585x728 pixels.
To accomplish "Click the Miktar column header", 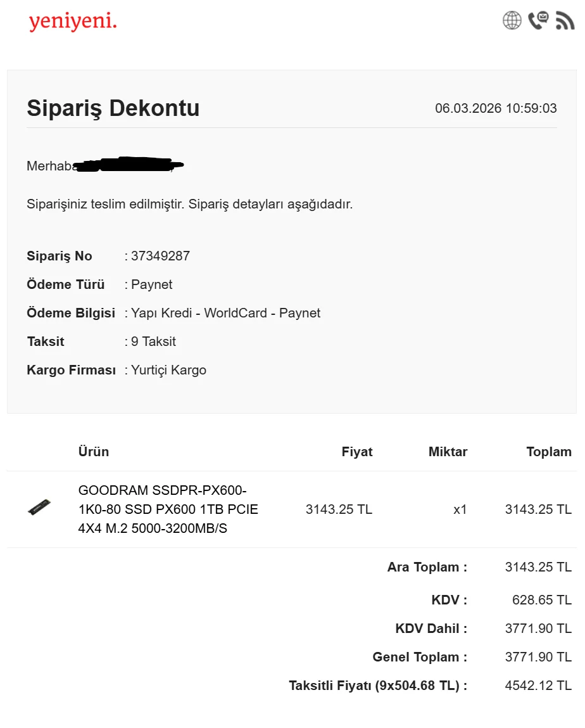I will tap(448, 452).
